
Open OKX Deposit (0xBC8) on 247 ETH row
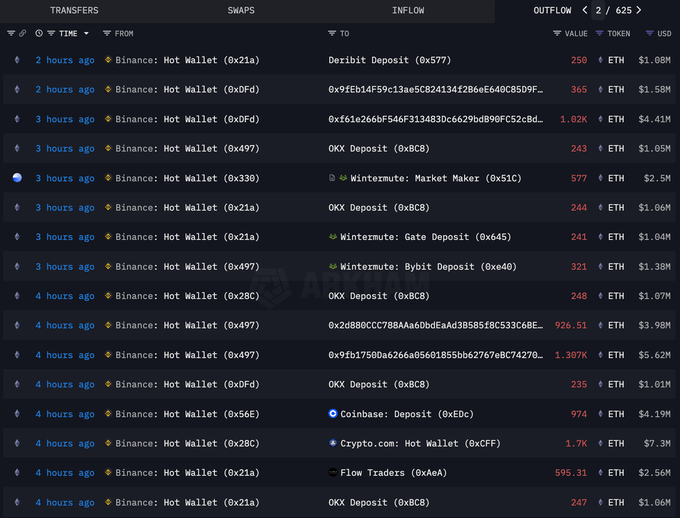tap(379, 502)
